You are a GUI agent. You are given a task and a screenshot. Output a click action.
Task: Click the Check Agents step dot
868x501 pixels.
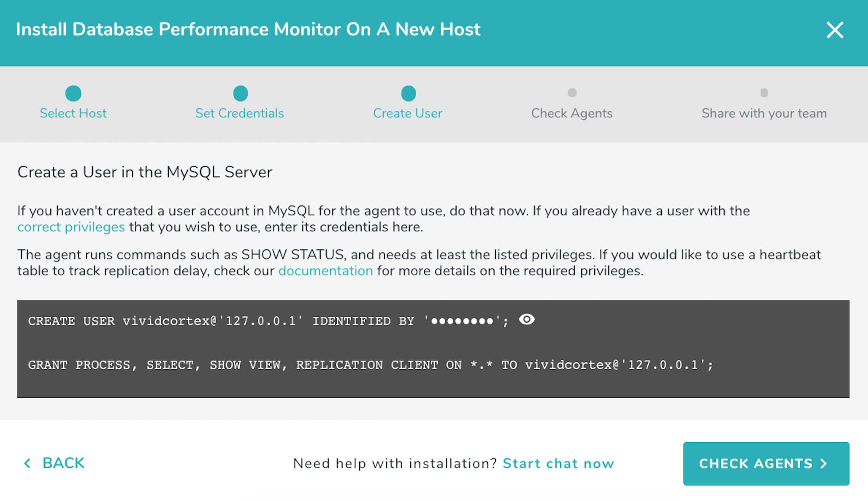[x=572, y=93]
